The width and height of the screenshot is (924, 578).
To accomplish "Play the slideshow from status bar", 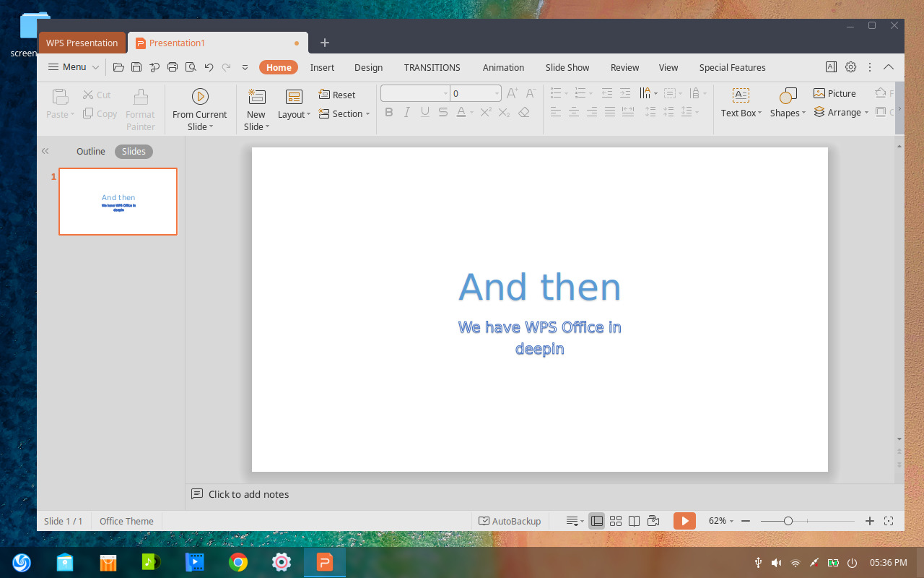I will (x=684, y=520).
